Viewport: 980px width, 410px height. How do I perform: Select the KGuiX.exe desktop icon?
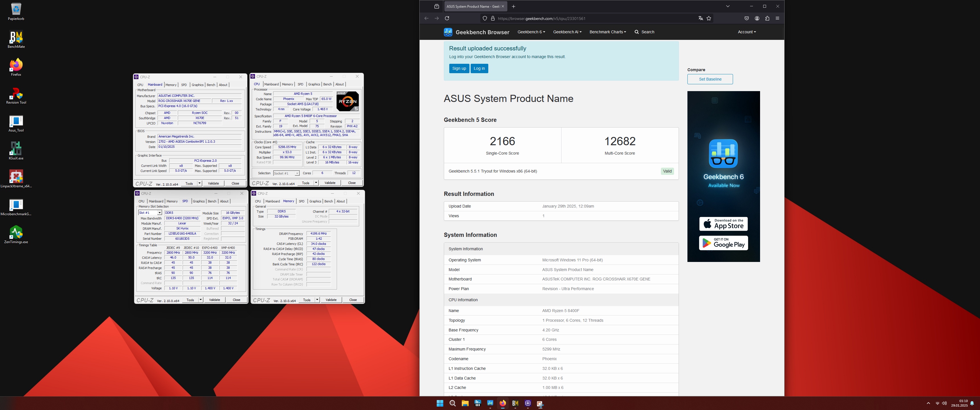click(16, 151)
